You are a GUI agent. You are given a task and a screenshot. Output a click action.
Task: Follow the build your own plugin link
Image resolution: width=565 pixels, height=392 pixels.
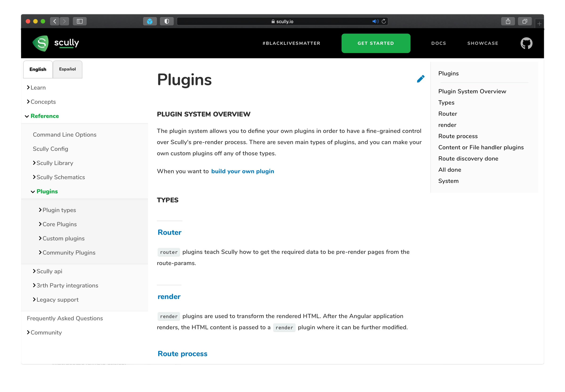coord(242,171)
